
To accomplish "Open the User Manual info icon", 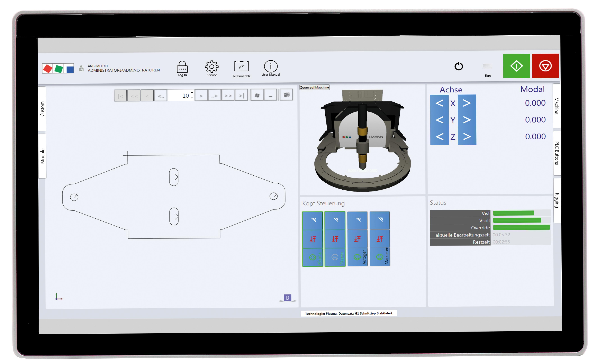I will (x=271, y=66).
